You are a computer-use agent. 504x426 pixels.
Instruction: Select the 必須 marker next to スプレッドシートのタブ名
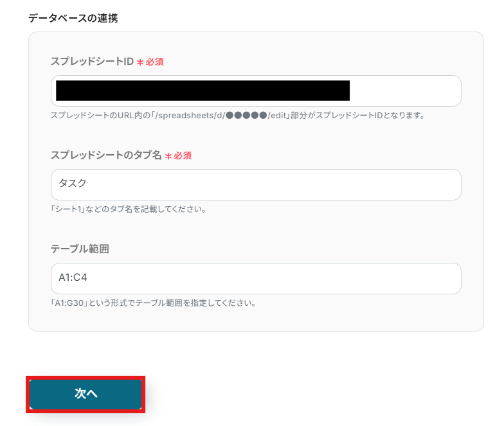click(183, 156)
